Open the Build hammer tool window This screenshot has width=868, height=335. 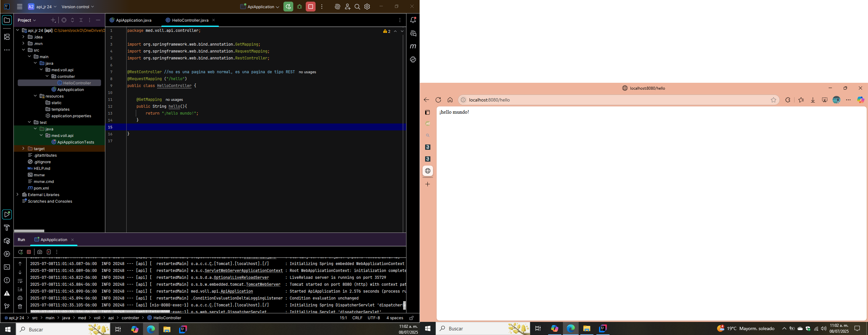7,228
